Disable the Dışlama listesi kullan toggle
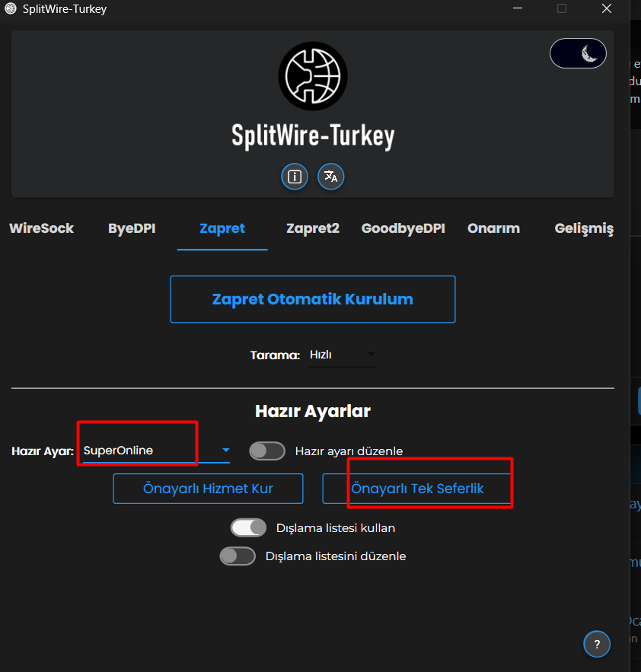 click(x=248, y=527)
